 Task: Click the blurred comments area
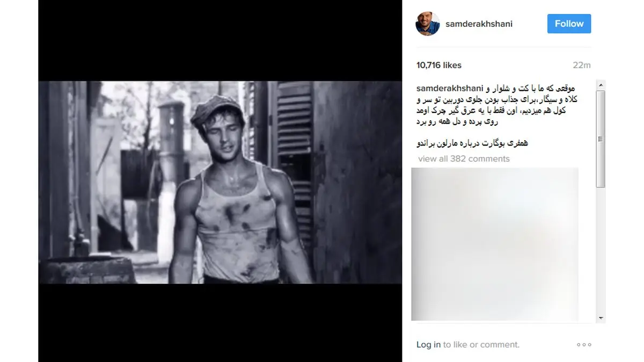(x=495, y=244)
